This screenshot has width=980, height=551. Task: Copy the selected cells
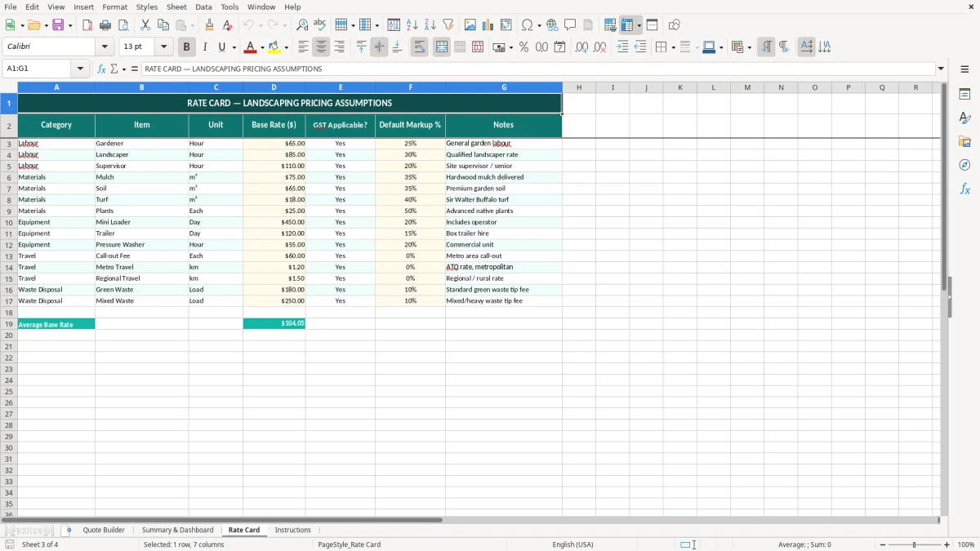tap(163, 25)
